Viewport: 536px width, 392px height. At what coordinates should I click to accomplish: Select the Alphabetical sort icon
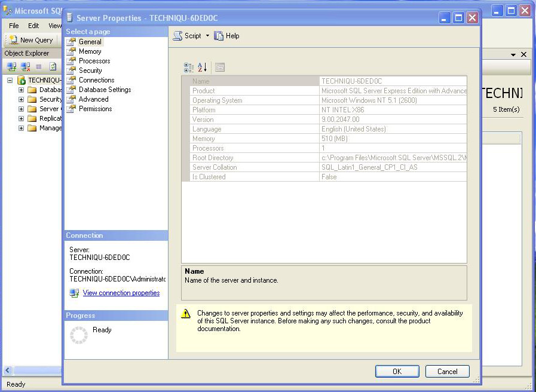point(201,67)
